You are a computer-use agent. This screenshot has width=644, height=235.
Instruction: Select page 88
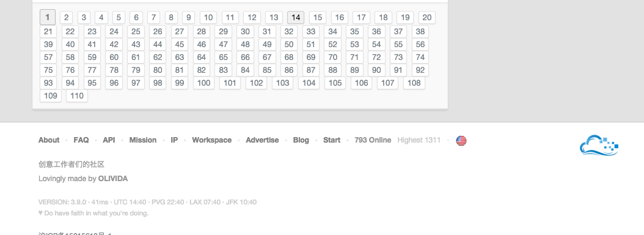pyautogui.click(x=332, y=70)
